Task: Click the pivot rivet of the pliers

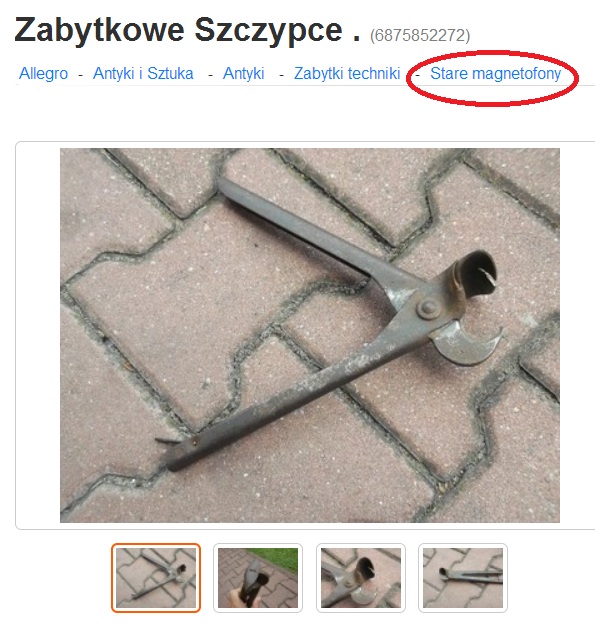Action: pos(428,309)
